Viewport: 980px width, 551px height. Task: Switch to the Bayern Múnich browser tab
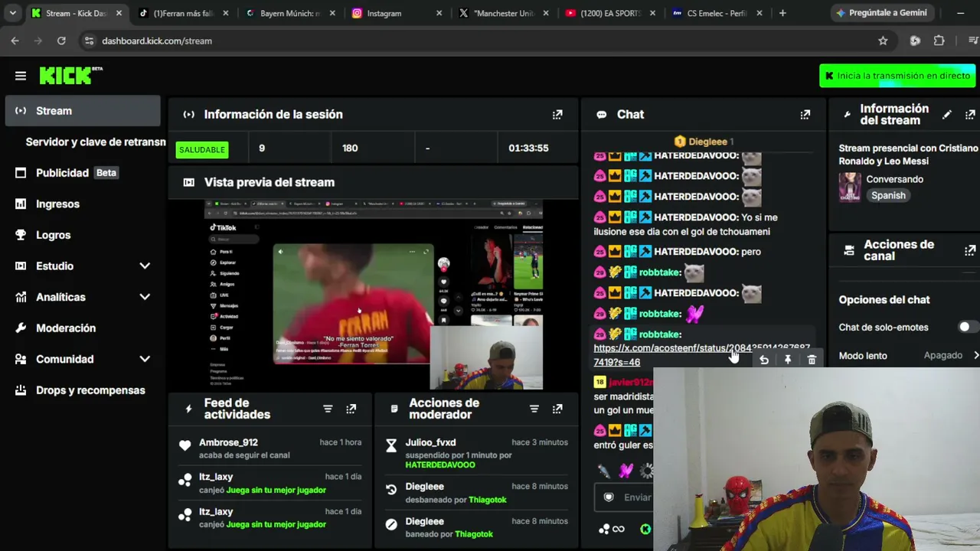(289, 13)
